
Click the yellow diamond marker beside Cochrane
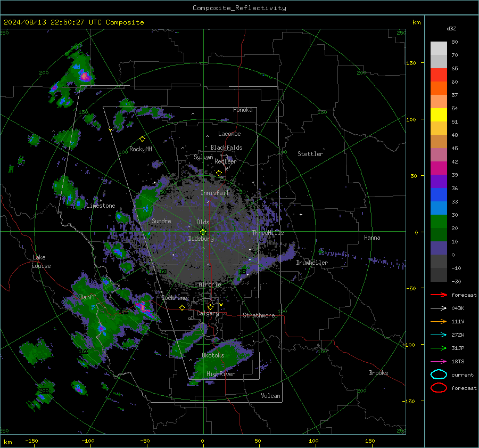coord(182,307)
